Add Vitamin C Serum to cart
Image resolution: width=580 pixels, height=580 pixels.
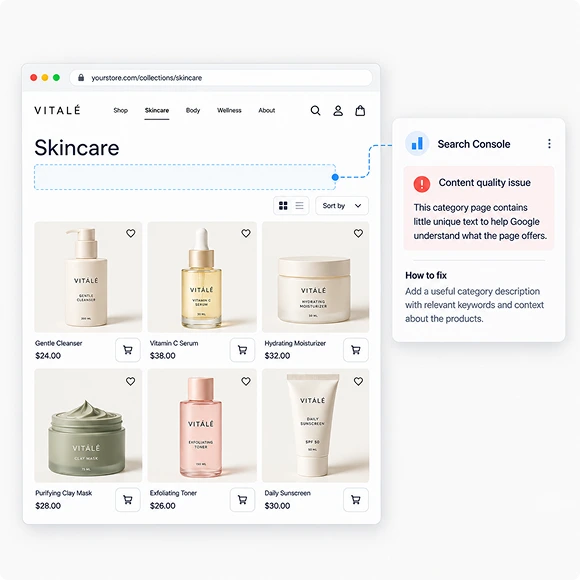pos(242,350)
